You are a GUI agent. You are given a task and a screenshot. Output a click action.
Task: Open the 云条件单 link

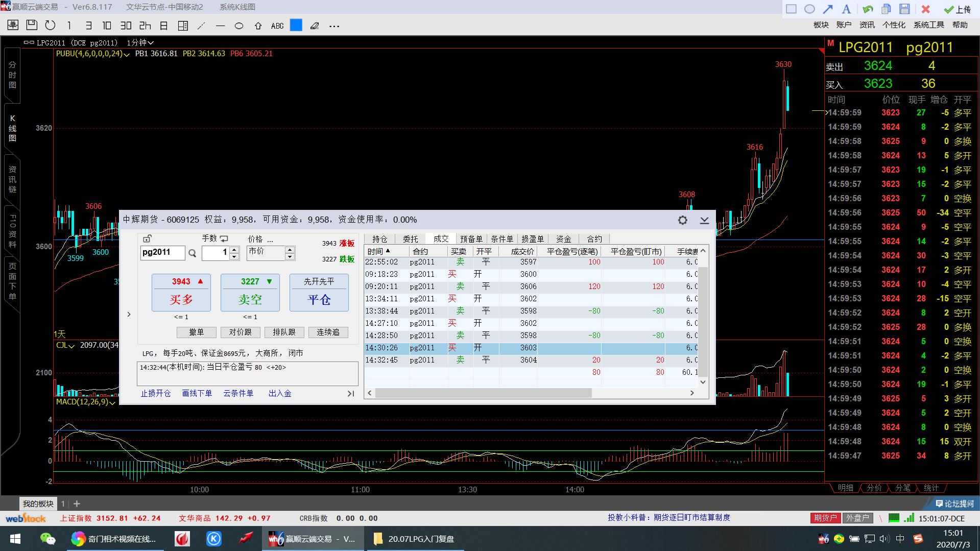point(238,394)
